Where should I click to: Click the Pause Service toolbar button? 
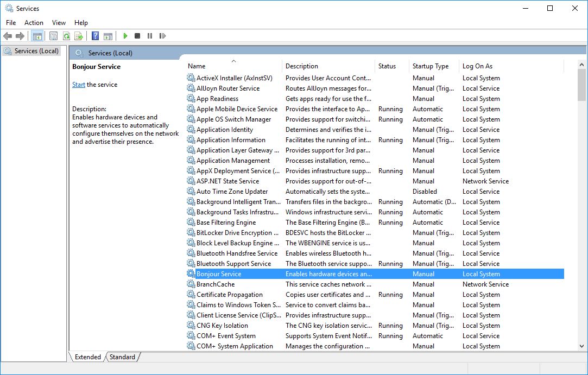coord(150,36)
